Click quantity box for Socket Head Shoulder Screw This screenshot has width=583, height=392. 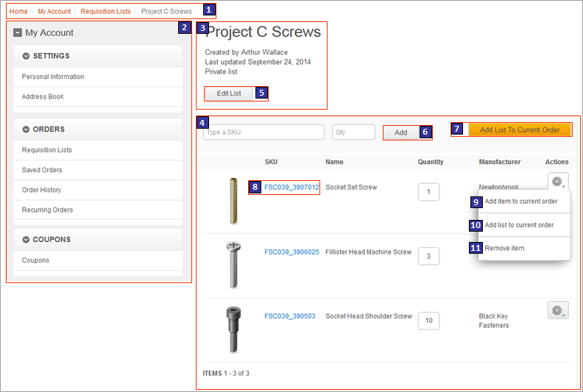coord(428,321)
